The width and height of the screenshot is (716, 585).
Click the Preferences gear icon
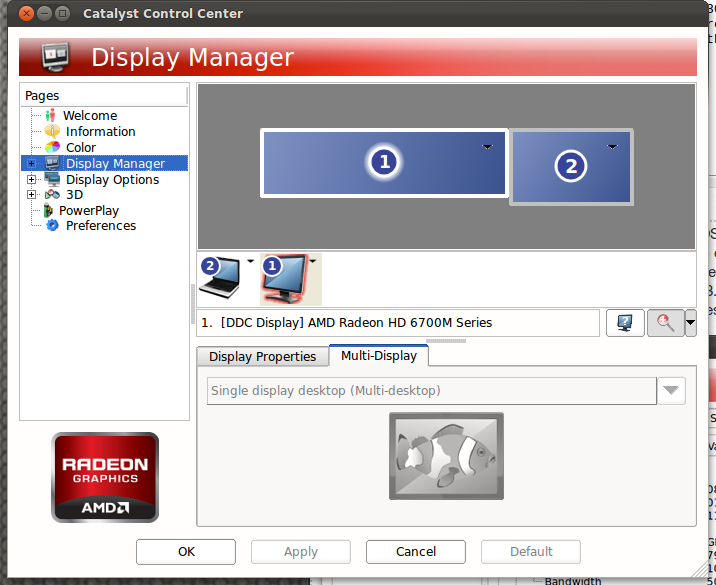pos(53,225)
